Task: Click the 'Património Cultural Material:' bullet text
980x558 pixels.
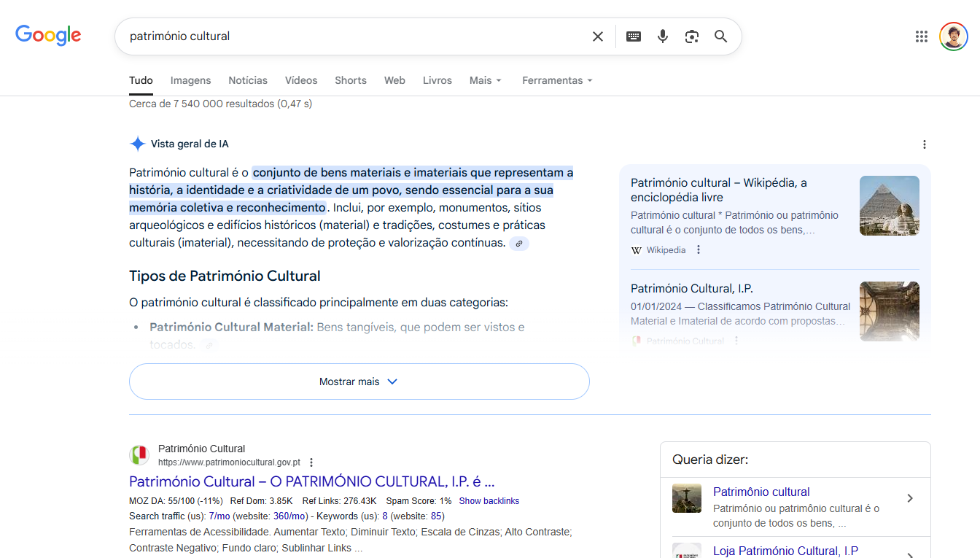Action: point(231,328)
